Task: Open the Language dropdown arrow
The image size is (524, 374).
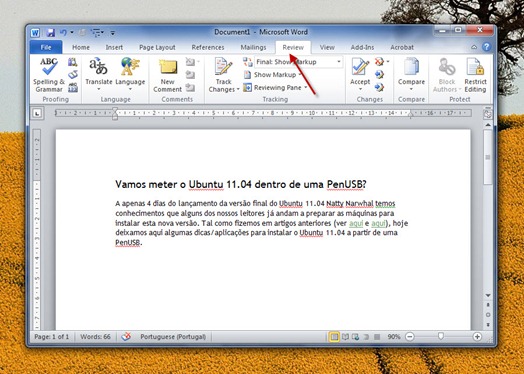Action: (130, 89)
